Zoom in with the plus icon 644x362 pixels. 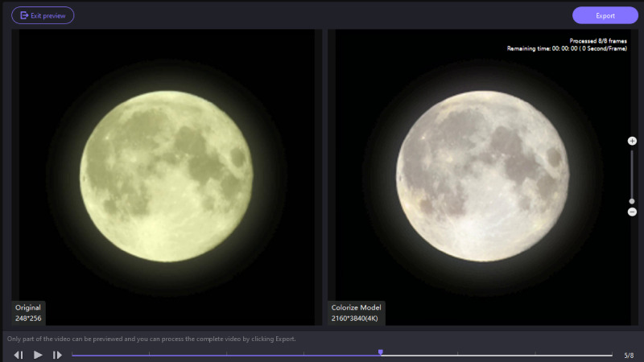pos(632,141)
